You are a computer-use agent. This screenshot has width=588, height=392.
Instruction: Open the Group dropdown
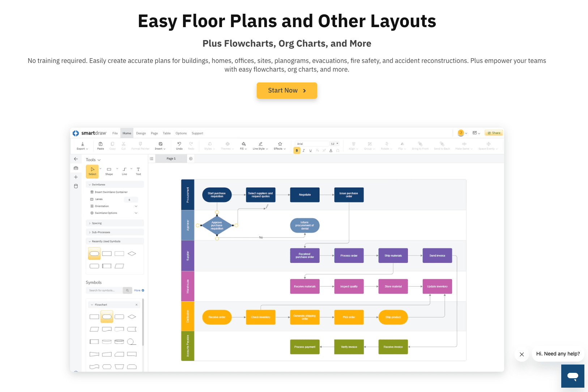tap(369, 146)
